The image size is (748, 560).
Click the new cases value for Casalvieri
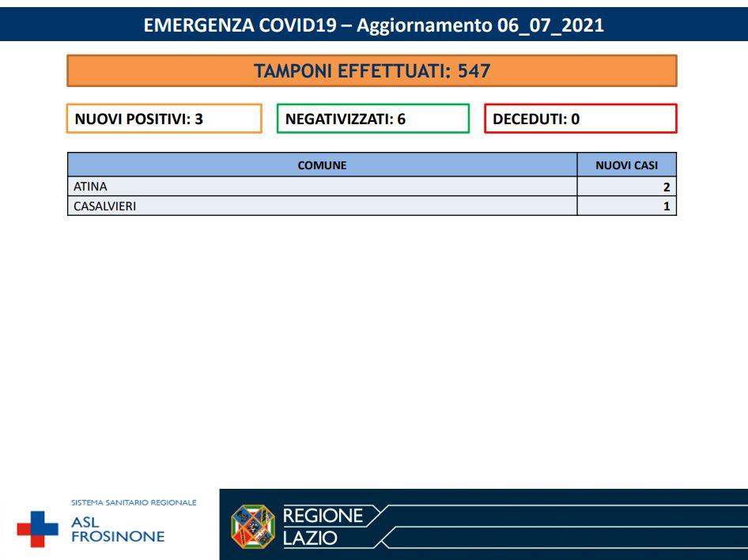coord(666,206)
